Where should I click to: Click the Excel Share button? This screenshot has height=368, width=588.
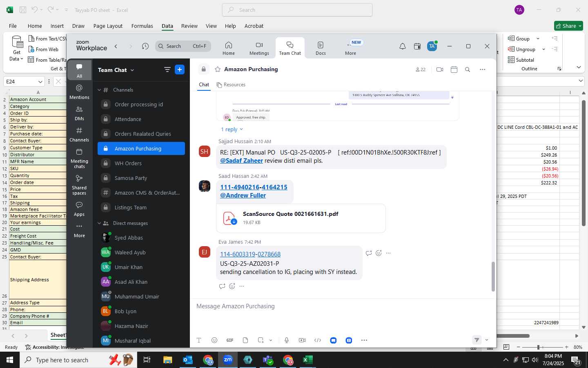coord(568,26)
